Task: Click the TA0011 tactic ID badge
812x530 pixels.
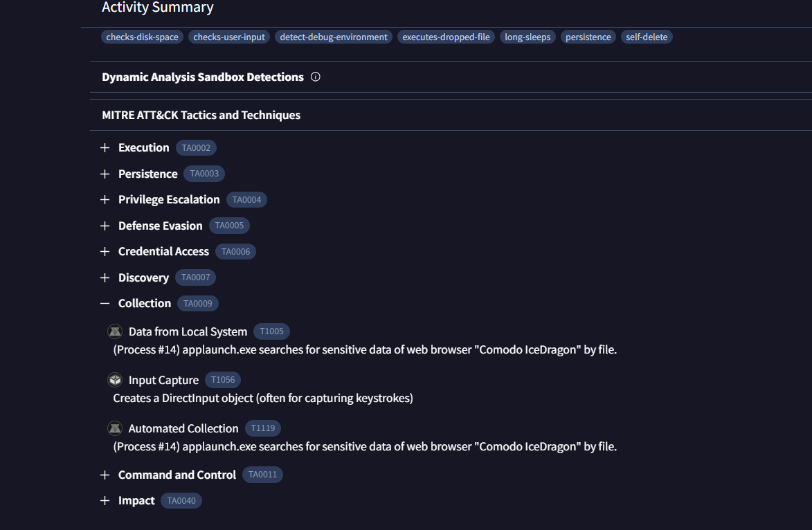Action: (x=262, y=475)
